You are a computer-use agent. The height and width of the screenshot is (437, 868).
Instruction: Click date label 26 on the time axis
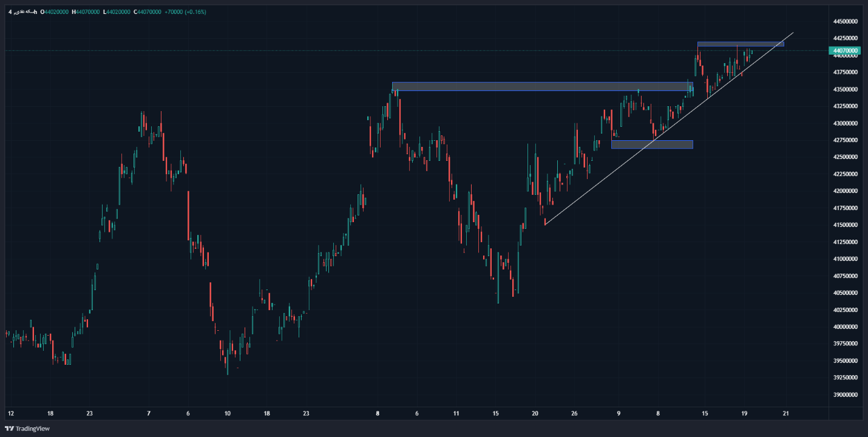coord(574,413)
